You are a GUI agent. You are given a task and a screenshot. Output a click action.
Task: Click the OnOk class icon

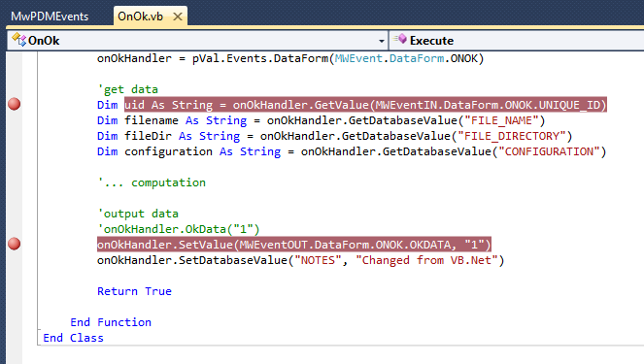18,40
